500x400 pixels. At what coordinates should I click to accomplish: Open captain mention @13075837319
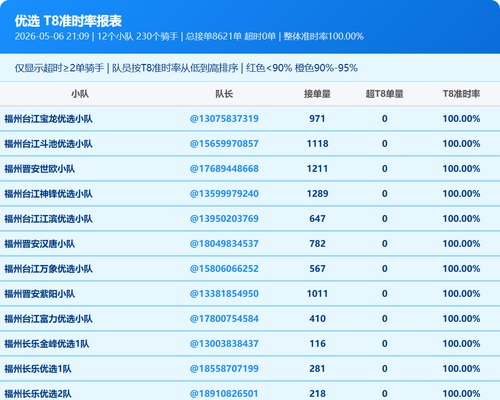click(x=224, y=119)
